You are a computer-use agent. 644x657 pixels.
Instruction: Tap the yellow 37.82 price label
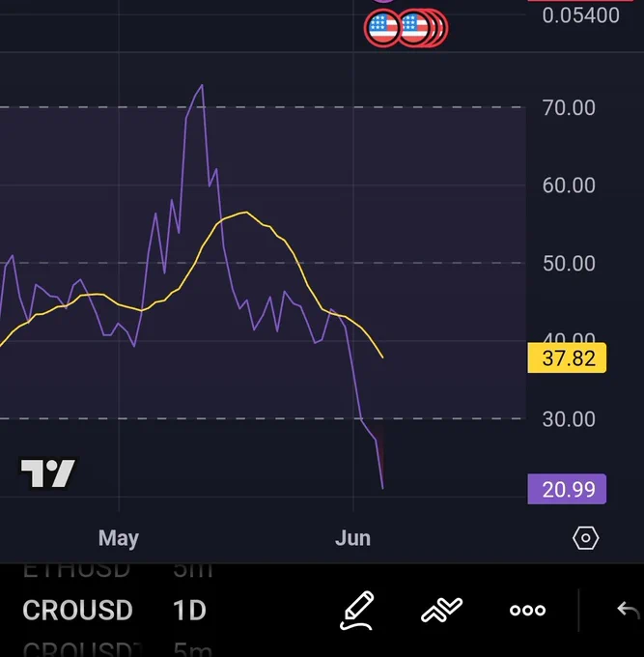pos(567,357)
